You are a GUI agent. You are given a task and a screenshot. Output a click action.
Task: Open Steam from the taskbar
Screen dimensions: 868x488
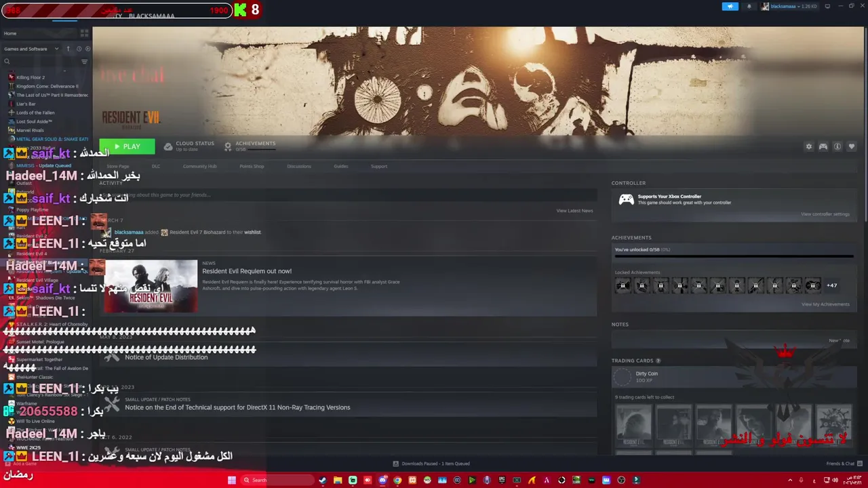[x=323, y=480]
